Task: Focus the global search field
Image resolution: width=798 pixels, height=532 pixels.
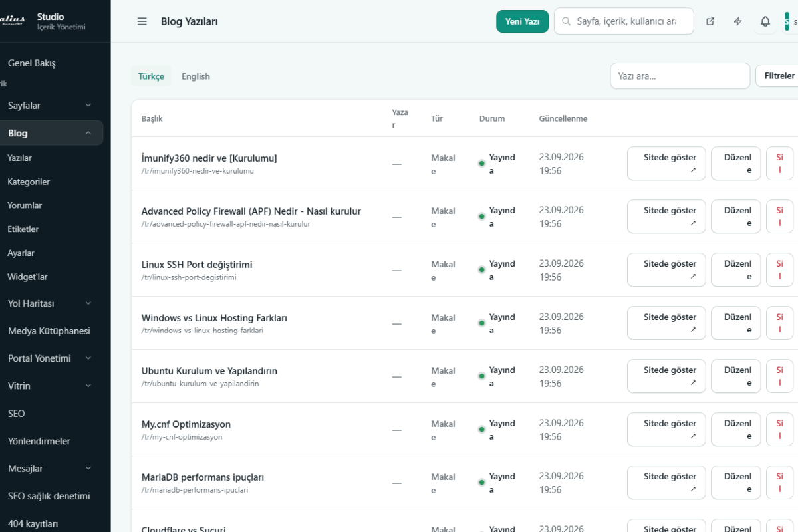Action: pyautogui.click(x=624, y=21)
